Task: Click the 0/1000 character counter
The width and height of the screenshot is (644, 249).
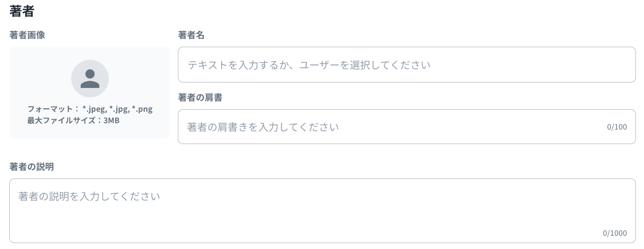Action: tap(614, 233)
